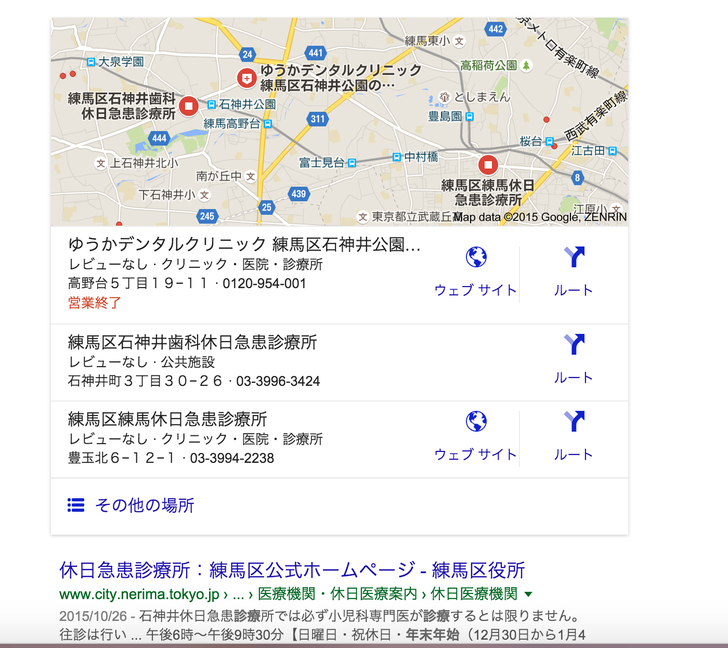Open listing title 練馬区練馬休日急患診療所
This screenshot has width=728, height=648.
pos(168,419)
